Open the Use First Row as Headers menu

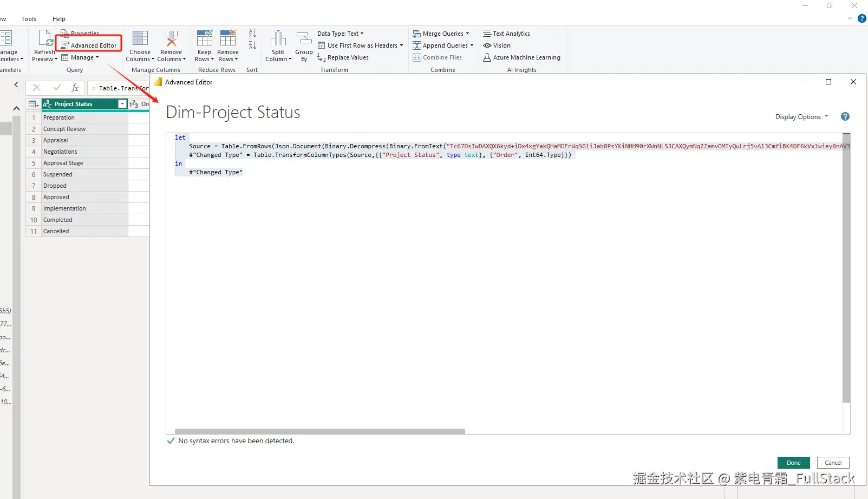(x=360, y=45)
